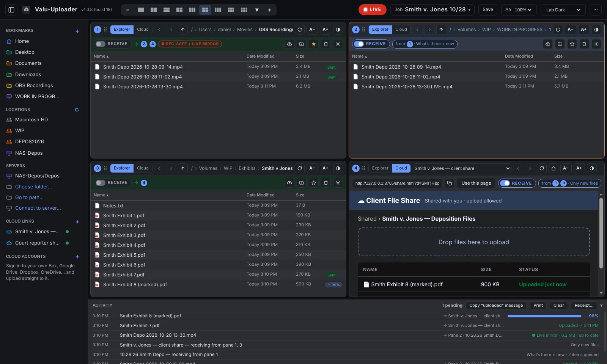This screenshot has width=607, height=364.
Task: Toggle contrast icon in pane 4
Action: click(592, 168)
